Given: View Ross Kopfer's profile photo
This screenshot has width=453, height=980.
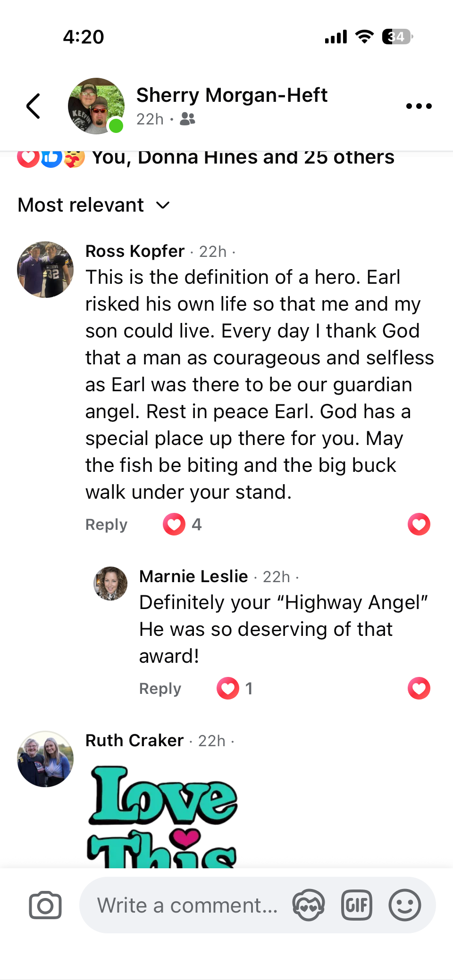Looking at the screenshot, I should [45, 270].
